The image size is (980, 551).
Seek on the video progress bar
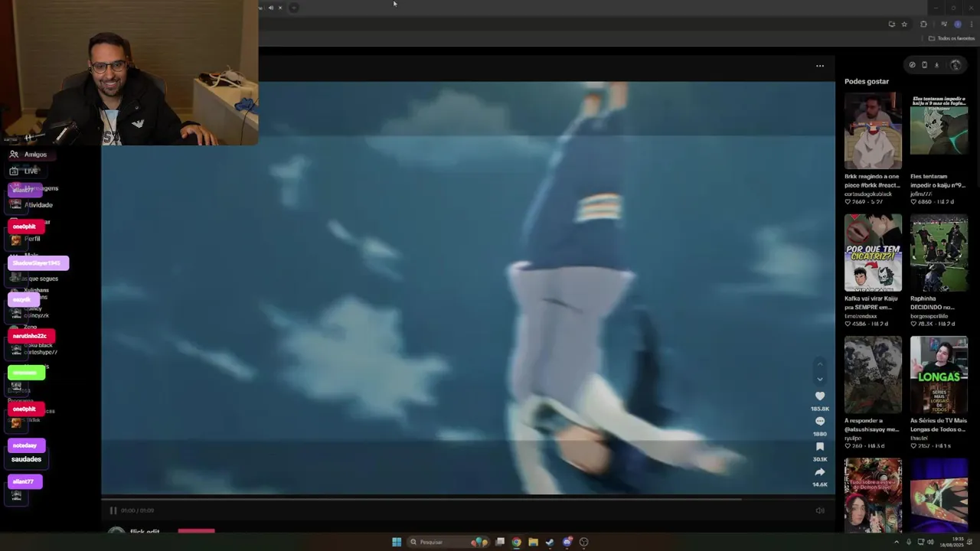468,499
